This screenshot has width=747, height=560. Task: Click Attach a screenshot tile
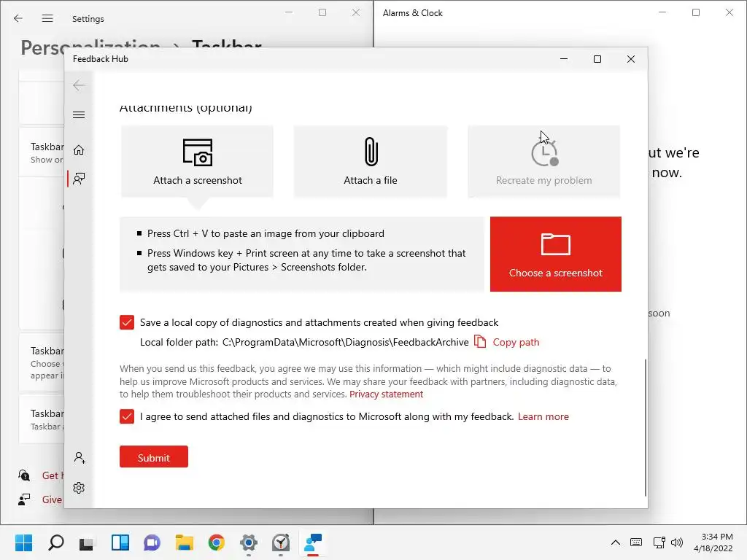(x=197, y=161)
